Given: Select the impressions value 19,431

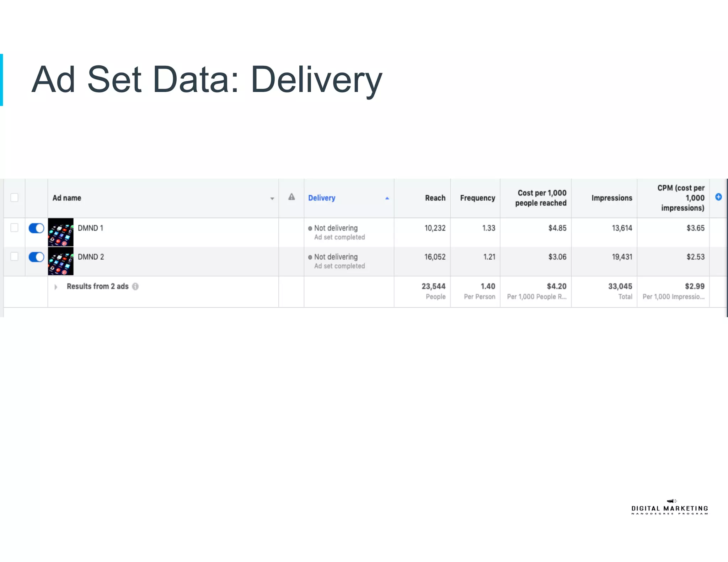Looking at the screenshot, I should [622, 257].
